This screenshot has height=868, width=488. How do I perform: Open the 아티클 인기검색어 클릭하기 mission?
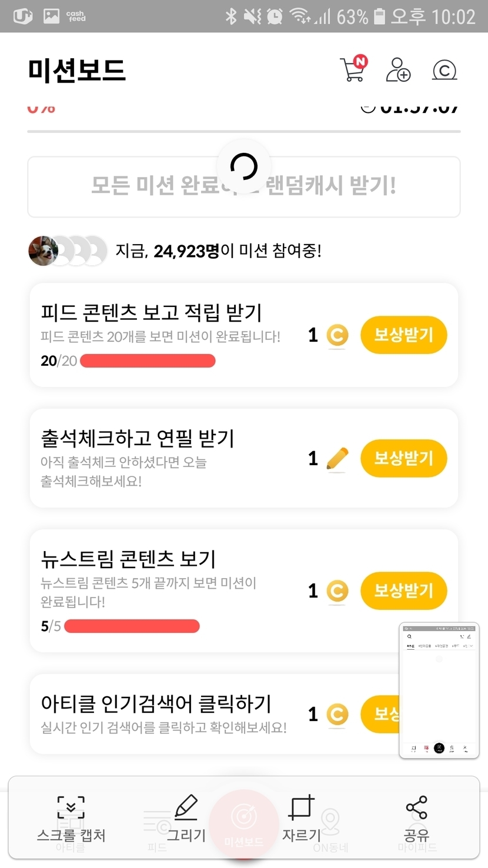(x=156, y=704)
